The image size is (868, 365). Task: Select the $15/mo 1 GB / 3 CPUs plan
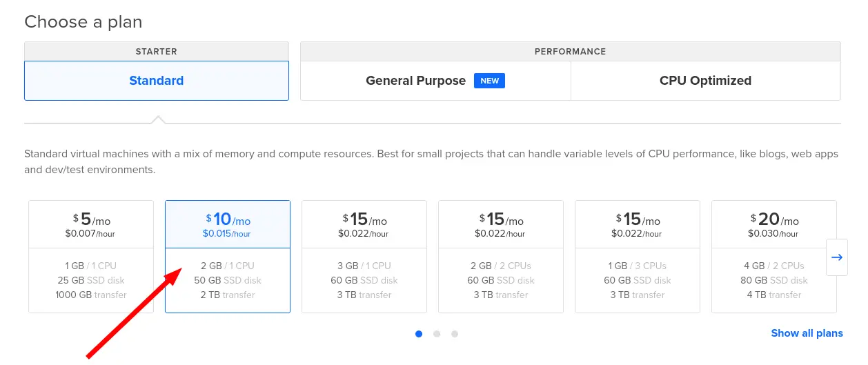click(x=638, y=257)
